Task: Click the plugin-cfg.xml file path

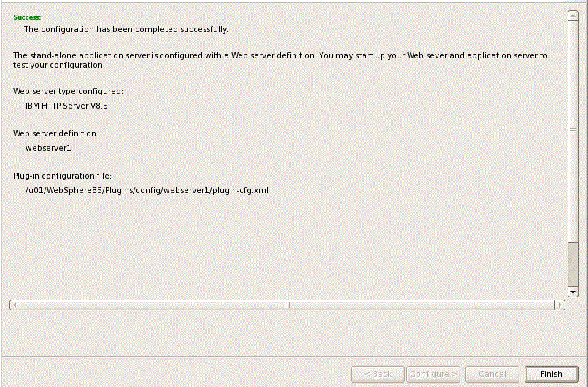Action: click(x=147, y=190)
